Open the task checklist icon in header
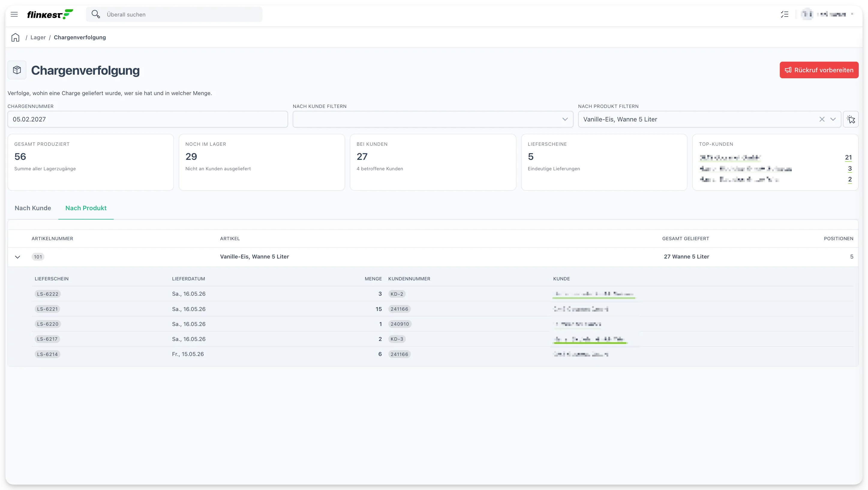The width and height of the screenshot is (868, 490). [x=784, y=14]
